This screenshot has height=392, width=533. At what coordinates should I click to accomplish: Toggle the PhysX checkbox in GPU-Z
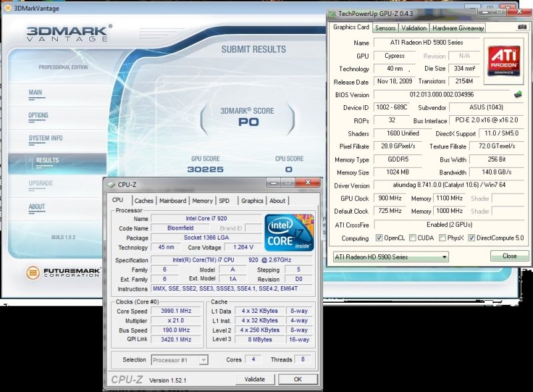tap(442, 238)
